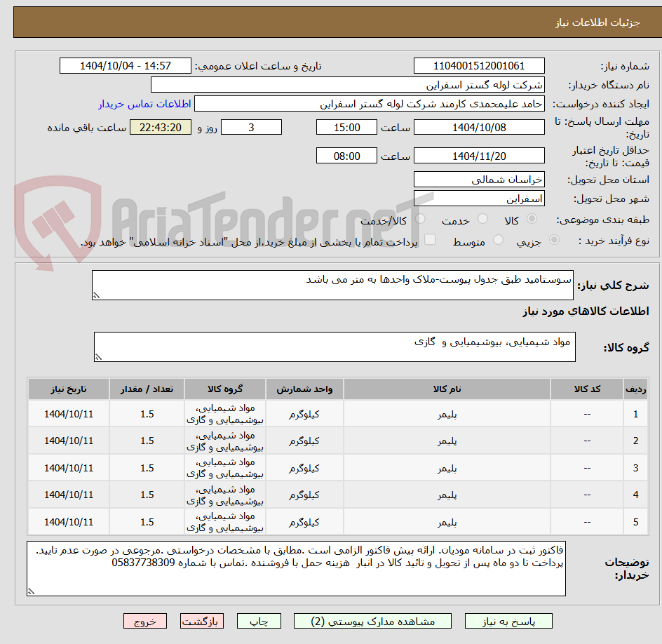Click پلیمر in row 5

[447, 523]
